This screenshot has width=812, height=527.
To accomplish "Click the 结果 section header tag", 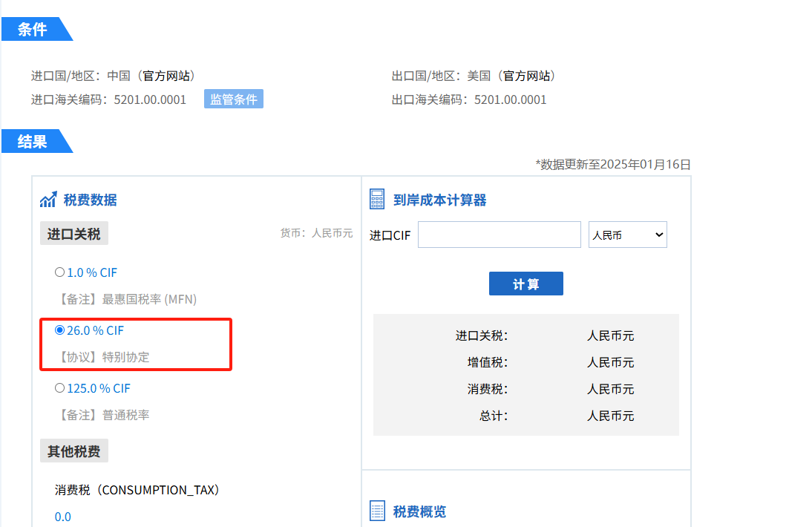I will click(33, 141).
